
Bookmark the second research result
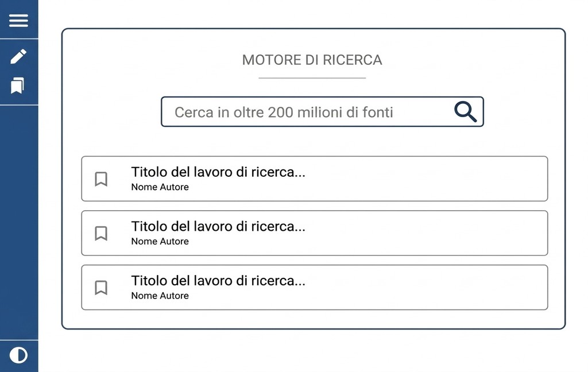(x=101, y=233)
